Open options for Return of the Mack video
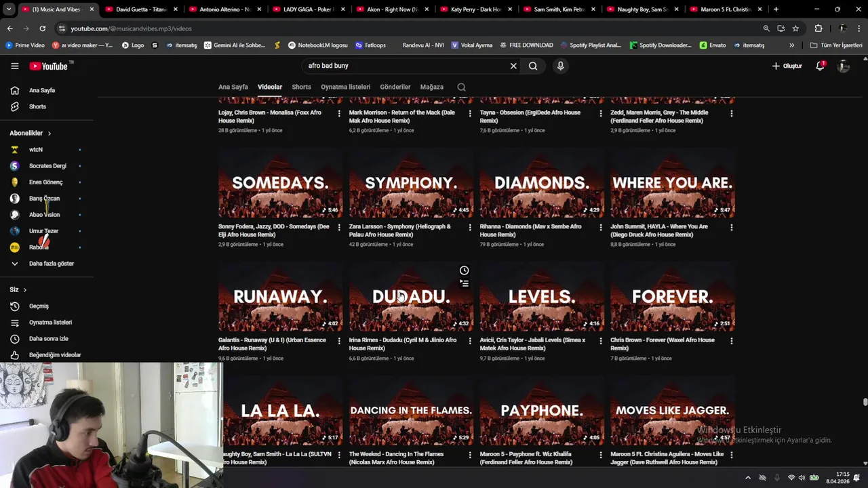 click(470, 113)
